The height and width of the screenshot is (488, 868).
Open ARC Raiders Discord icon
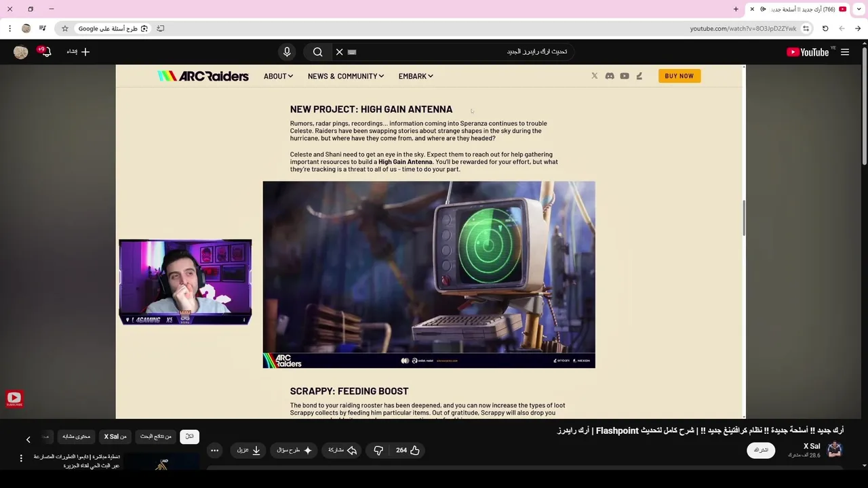610,76
